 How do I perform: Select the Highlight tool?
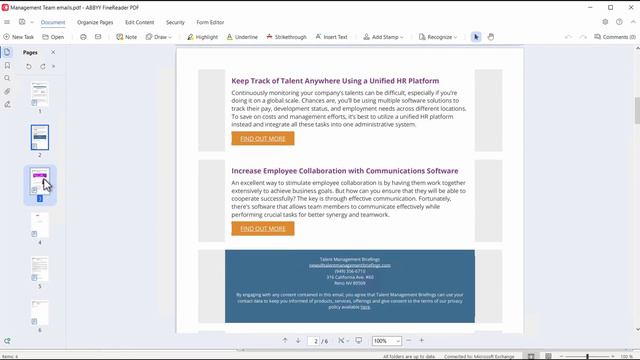(202, 37)
